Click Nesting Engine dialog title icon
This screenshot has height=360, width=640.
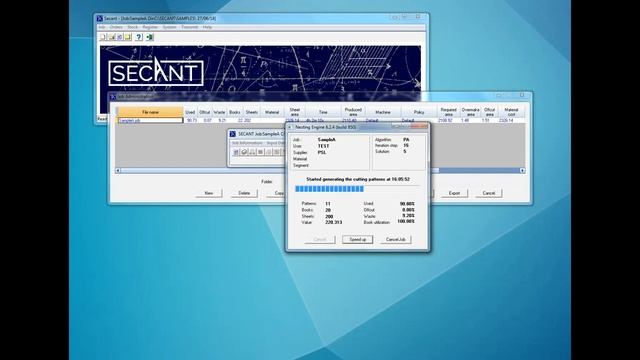point(290,127)
